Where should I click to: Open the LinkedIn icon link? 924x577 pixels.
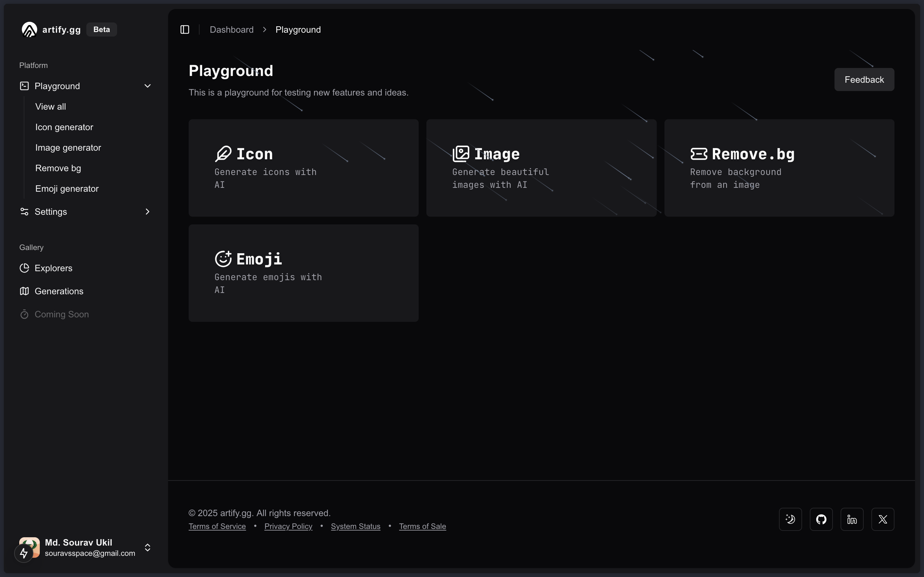(x=852, y=519)
